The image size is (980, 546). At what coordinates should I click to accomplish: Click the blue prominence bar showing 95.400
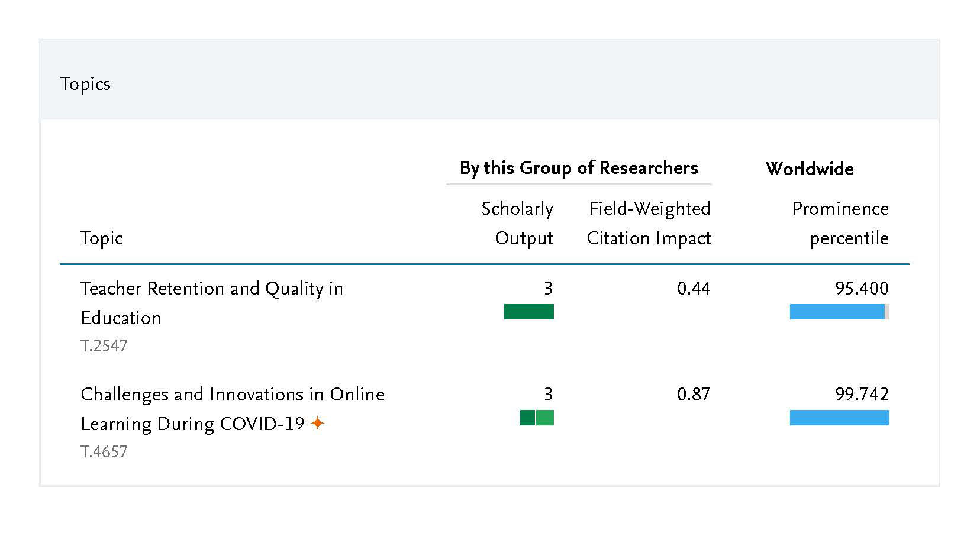[836, 312]
